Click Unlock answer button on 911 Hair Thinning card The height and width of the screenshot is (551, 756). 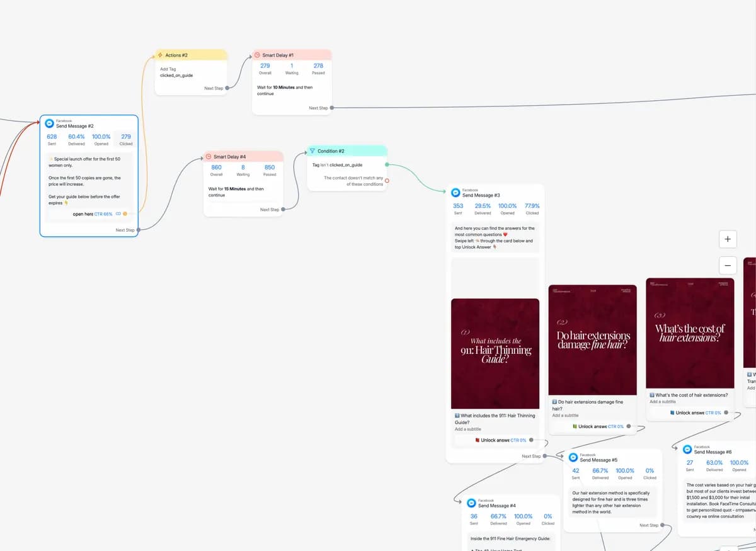[x=495, y=440]
